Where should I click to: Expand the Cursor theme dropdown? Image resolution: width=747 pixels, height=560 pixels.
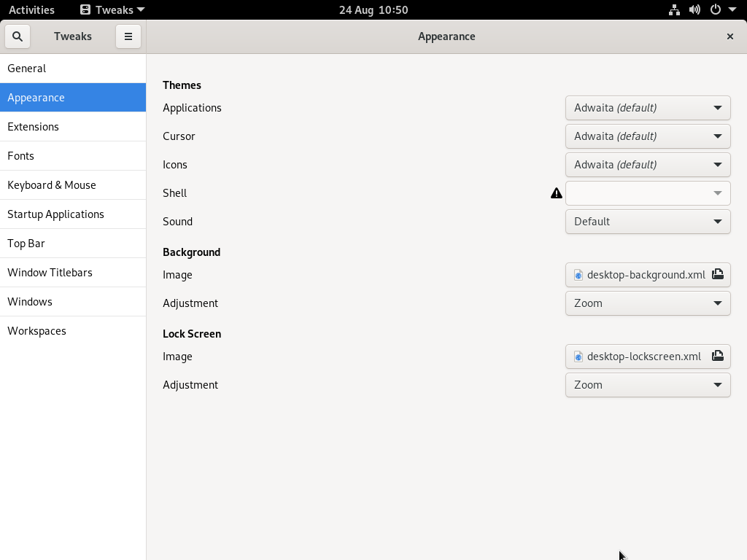[x=648, y=136]
